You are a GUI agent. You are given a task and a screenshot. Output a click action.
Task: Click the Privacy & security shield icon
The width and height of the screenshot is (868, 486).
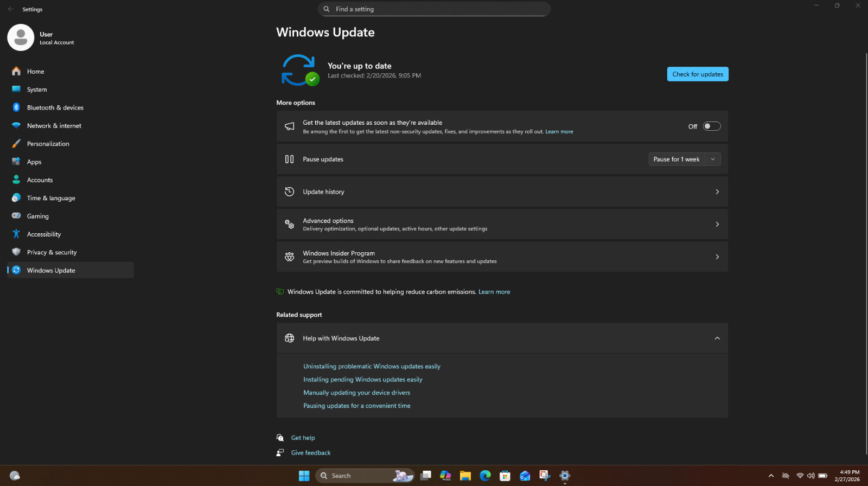[16, 252]
